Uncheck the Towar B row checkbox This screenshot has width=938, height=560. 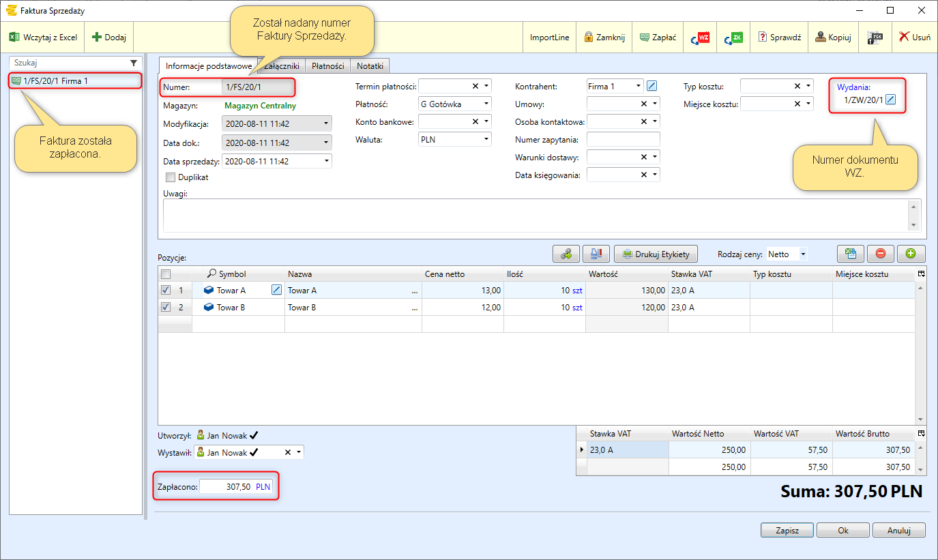[166, 307]
